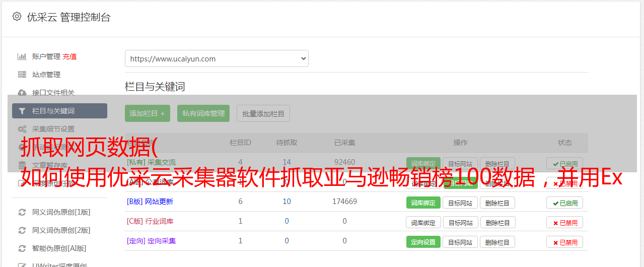Click the 状态 column header
This screenshot has height=267, width=644.
(565, 143)
